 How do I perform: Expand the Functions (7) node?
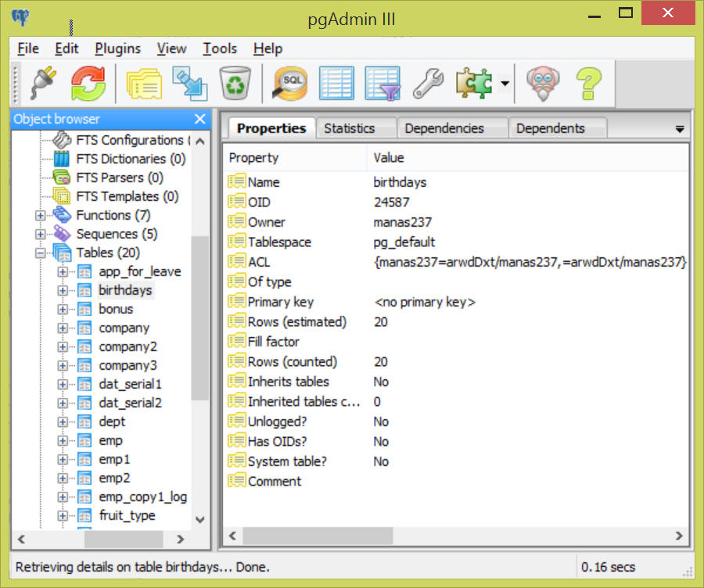pyautogui.click(x=41, y=216)
